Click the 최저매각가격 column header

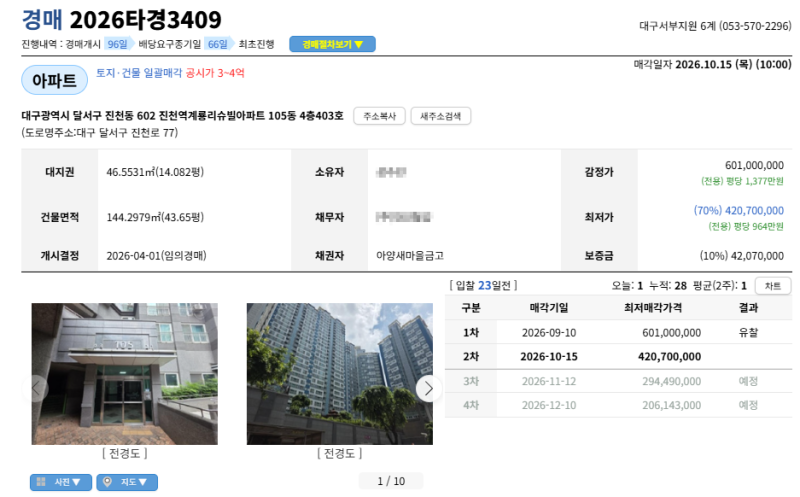653,308
